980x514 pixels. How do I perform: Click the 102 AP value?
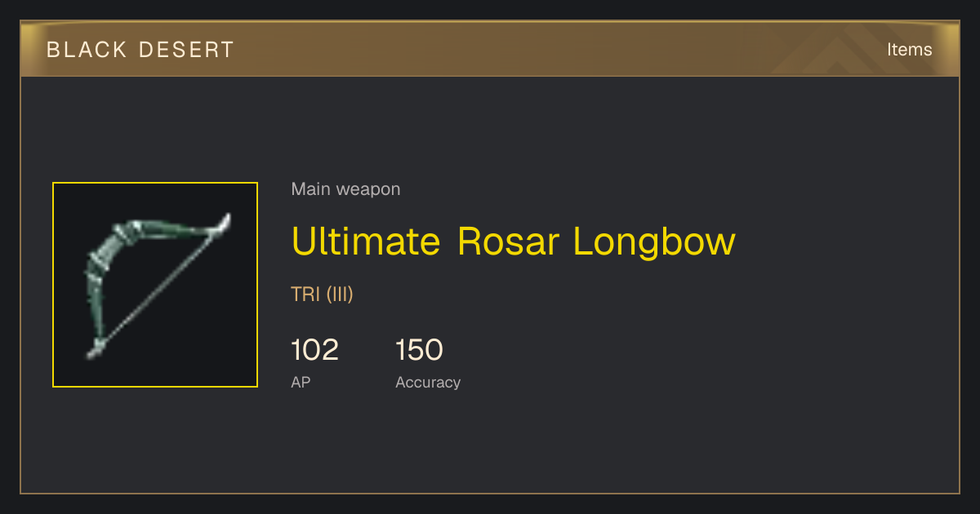tap(314, 350)
